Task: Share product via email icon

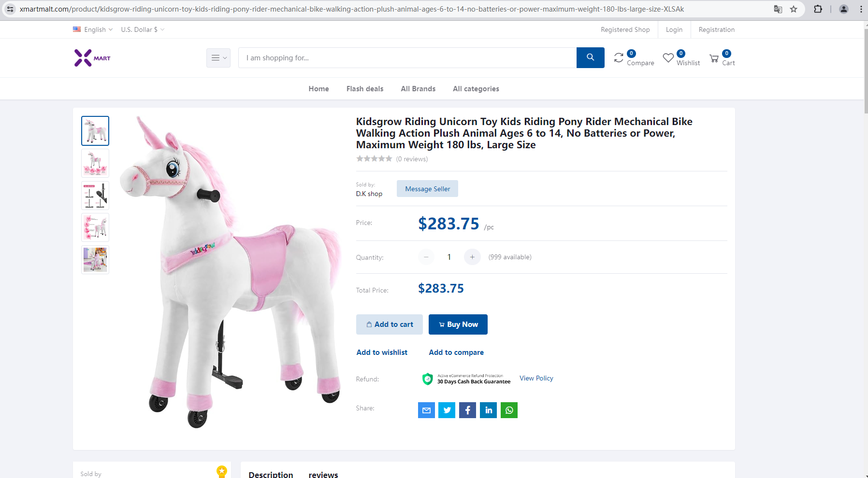Action: click(426, 410)
